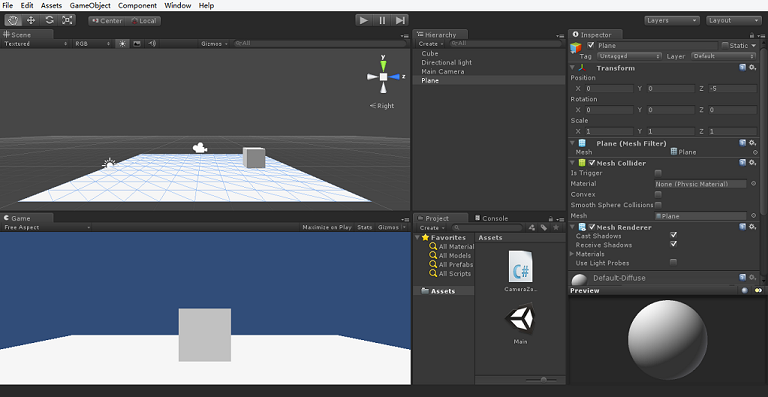The height and width of the screenshot is (397, 768).
Task: Open the Component menu
Action: 137,5
